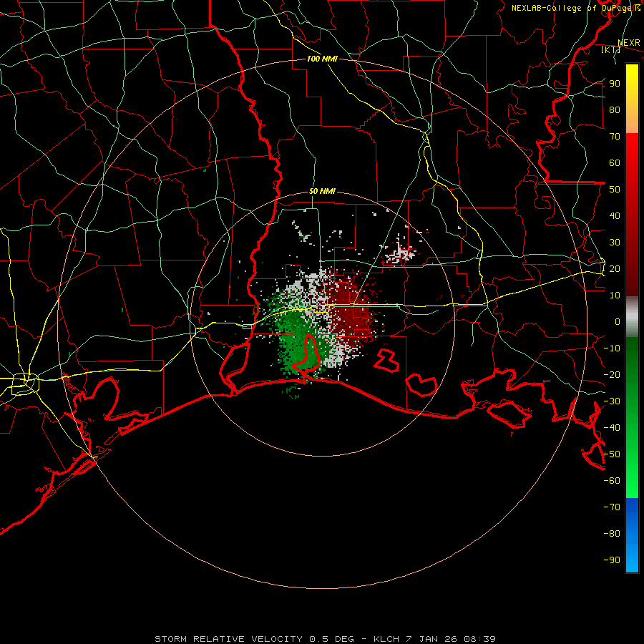The image size is (644, 644).
Task: Click the -60 value on the velocity scale
Action: [612, 481]
